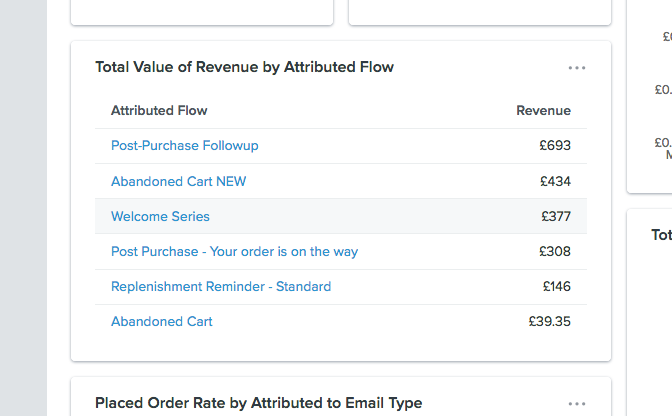This screenshot has width=672, height=416.
Task: Click the £377 revenue in Welcome Series row
Action: (554, 216)
